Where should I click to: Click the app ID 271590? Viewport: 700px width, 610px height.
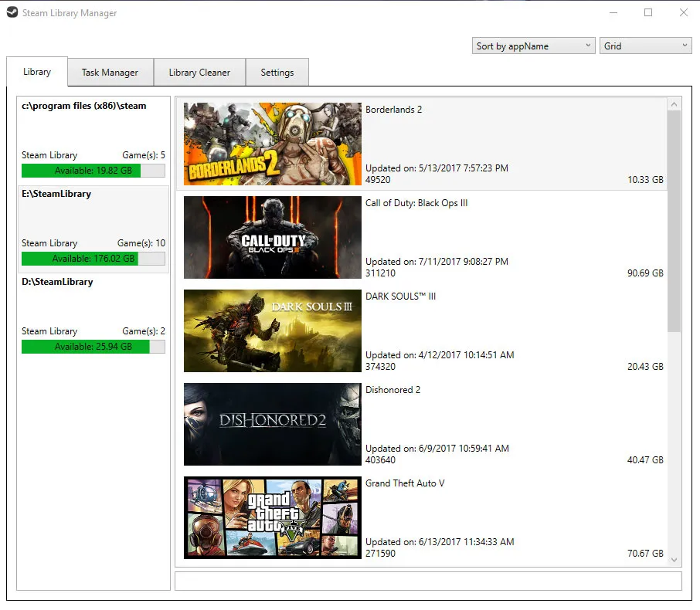pyautogui.click(x=380, y=554)
